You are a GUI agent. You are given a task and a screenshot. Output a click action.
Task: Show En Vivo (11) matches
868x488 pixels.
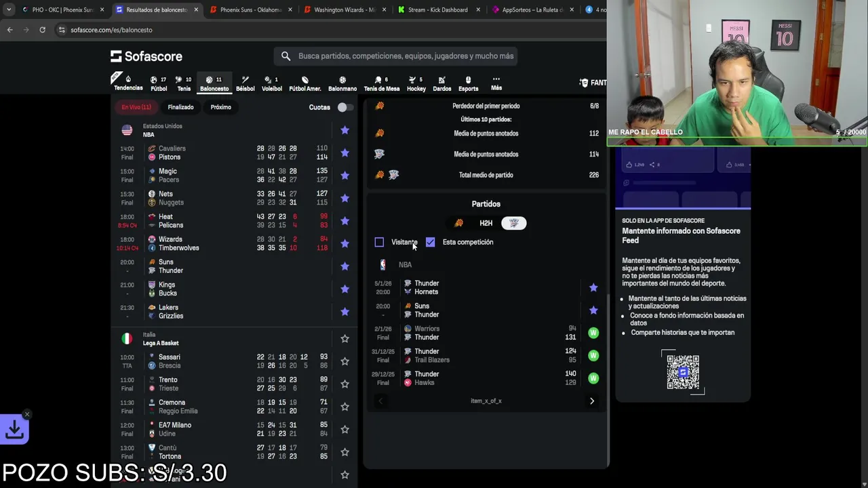coord(136,107)
